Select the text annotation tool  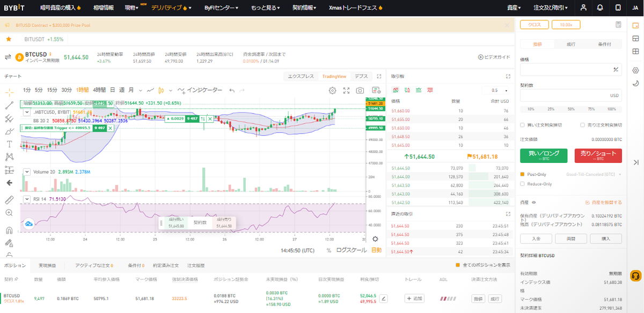(9, 144)
